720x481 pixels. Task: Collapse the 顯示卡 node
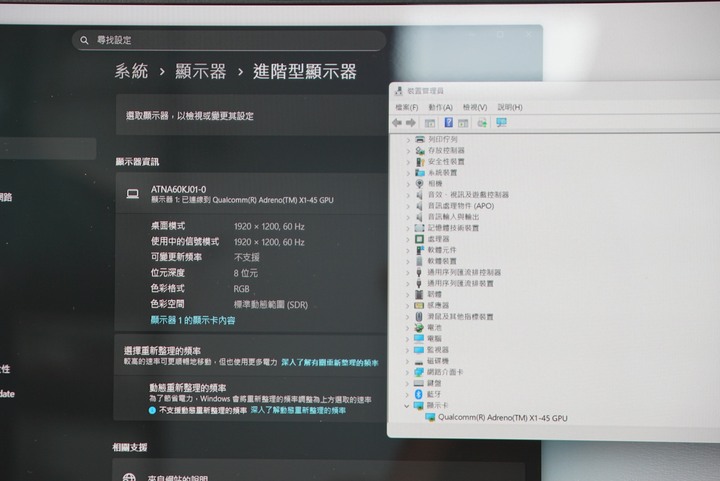tap(407, 406)
